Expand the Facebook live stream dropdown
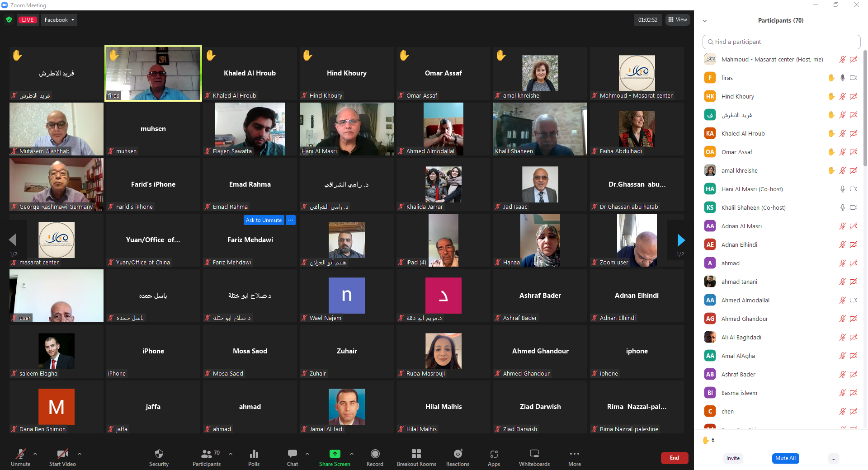This screenshot has height=470, width=868. coord(59,20)
